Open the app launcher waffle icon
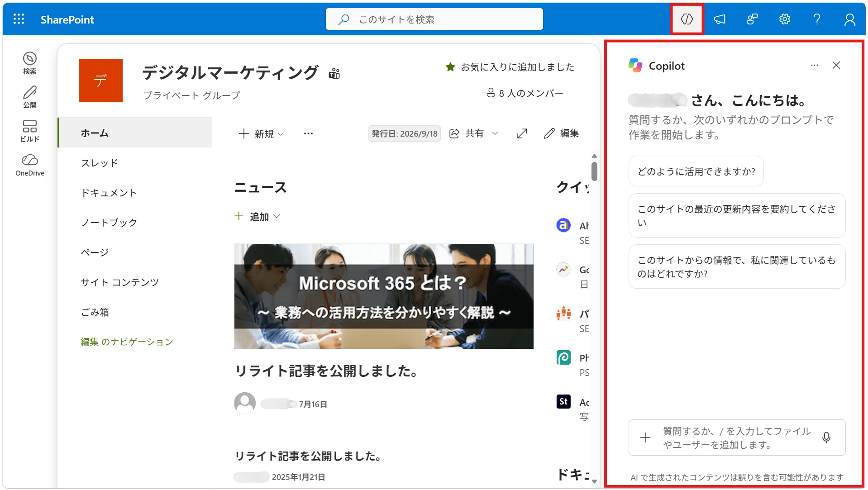868x490 pixels. pyautogui.click(x=19, y=19)
